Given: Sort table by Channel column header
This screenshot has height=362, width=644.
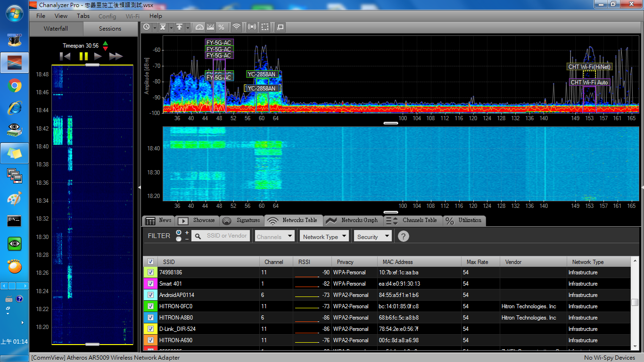Looking at the screenshot, I should point(276,262).
